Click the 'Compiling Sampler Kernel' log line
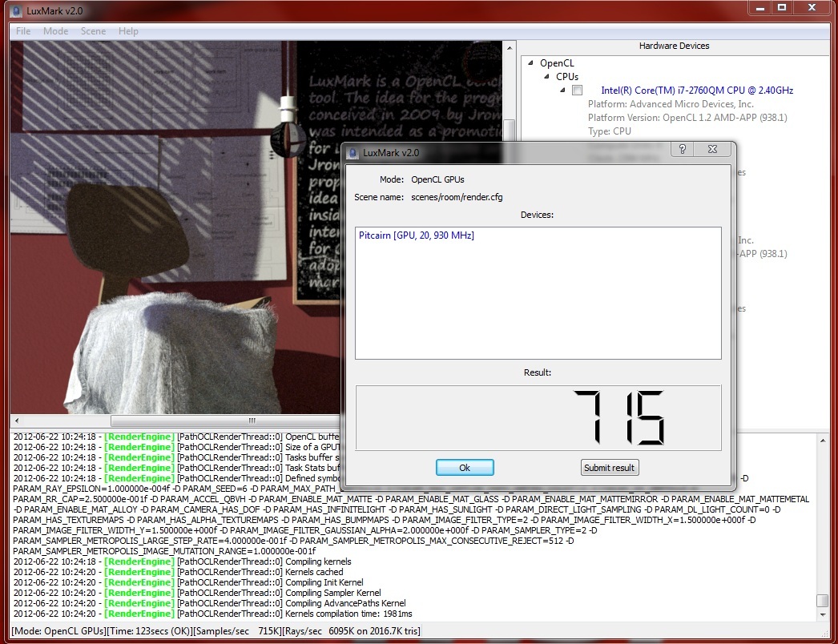Viewport: 838px width, 644px height. point(197,593)
